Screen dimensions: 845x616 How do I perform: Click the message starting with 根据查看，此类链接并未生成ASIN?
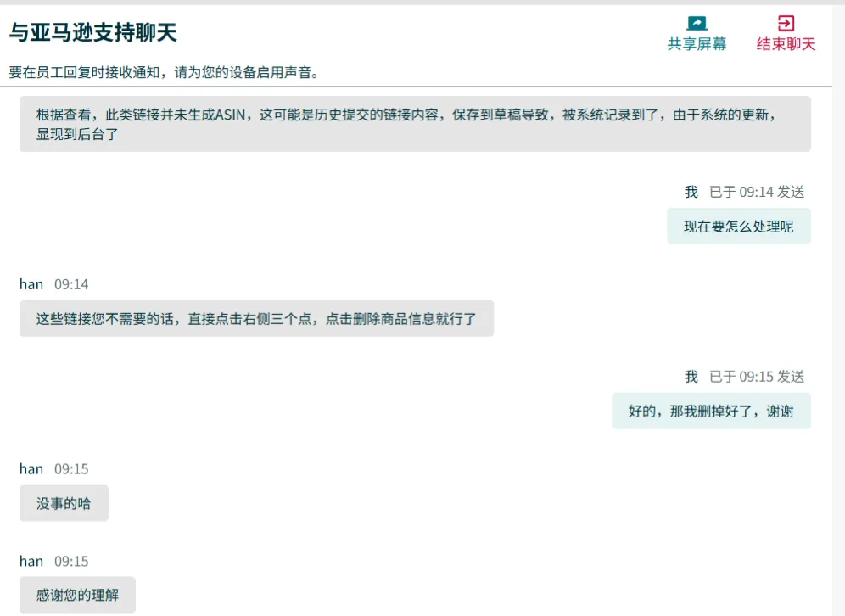415,124
